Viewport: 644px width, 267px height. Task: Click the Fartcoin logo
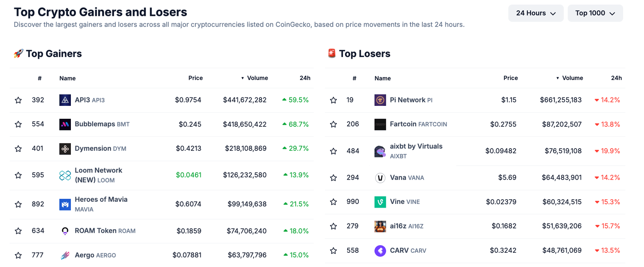tap(380, 124)
